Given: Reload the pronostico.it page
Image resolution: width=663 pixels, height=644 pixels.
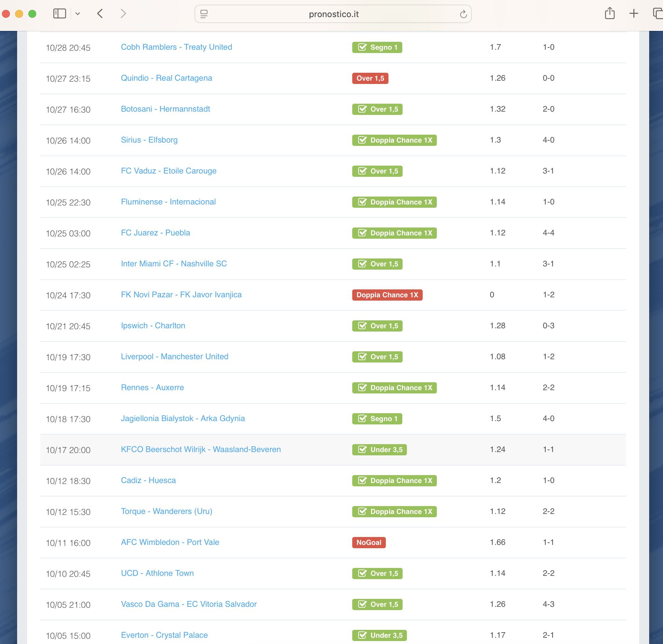Looking at the screenshot, I should pos(463,14).
